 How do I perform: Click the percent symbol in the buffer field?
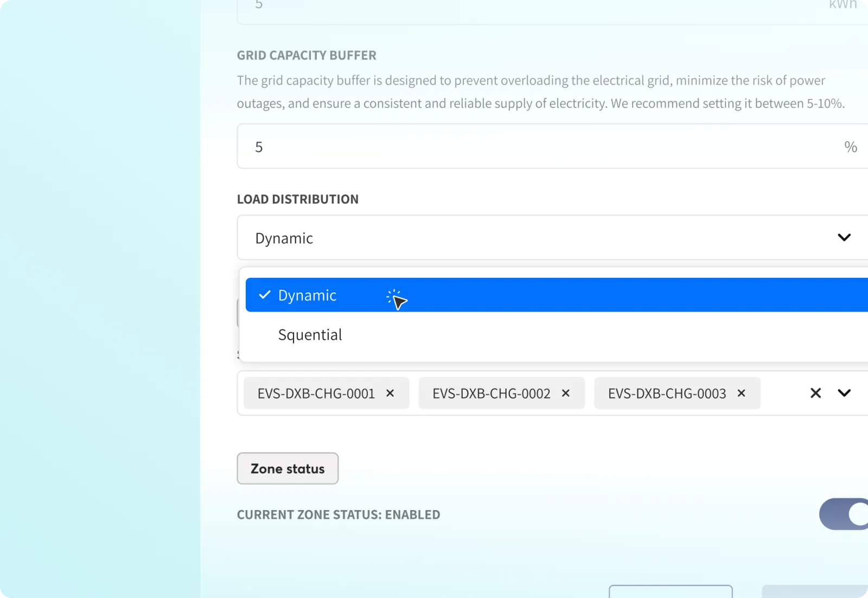850,147
